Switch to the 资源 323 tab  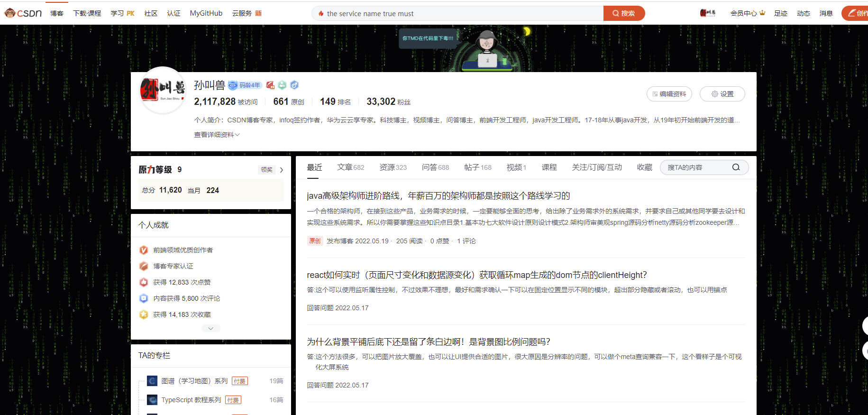click(393, 167)
